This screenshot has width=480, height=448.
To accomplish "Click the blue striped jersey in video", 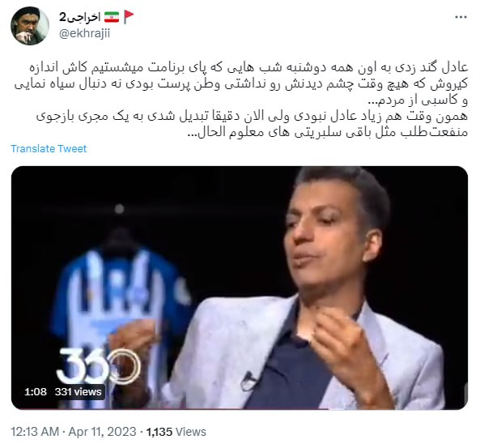I will click(x=121, y=306).
